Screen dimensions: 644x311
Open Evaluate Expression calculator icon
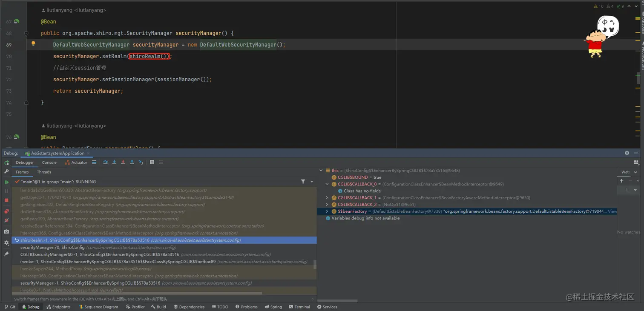(x=152, y=162)
